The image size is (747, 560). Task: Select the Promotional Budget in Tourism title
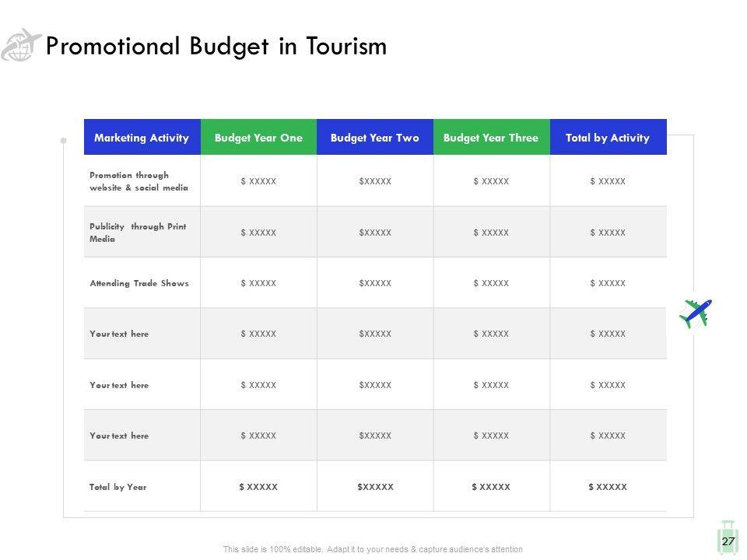point(216,47)
